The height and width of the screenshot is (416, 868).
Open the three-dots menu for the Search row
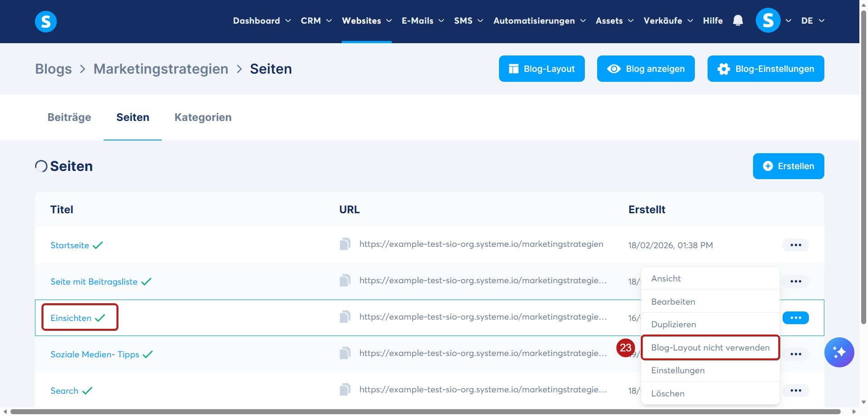point(795,391)
